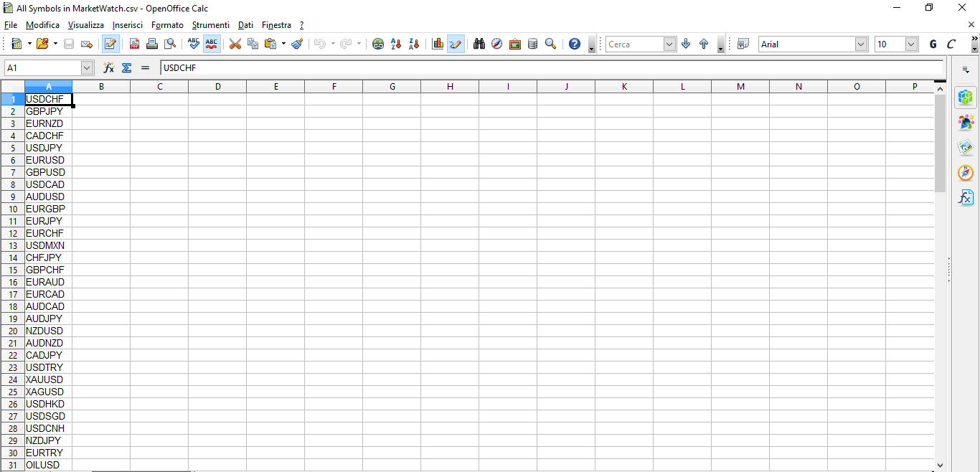Toggle Edit File mode
The image size is (980, 472).
(110, 44)
